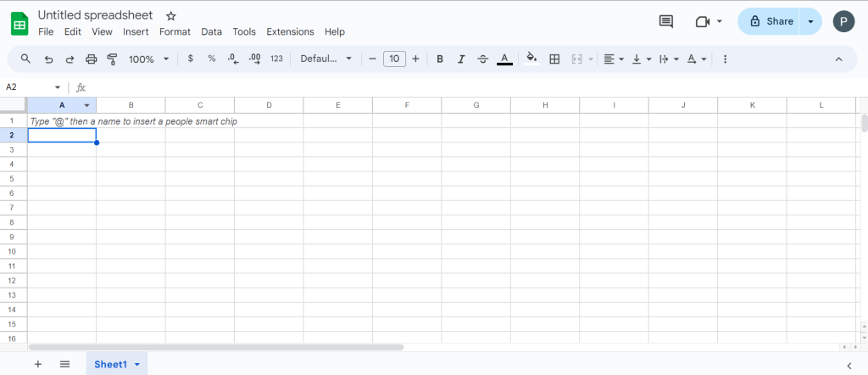Open All Sheets list icon
Image resolution: width=868 pixels, height=375 pixels.
pyautogui.click(x=64, y=364)
